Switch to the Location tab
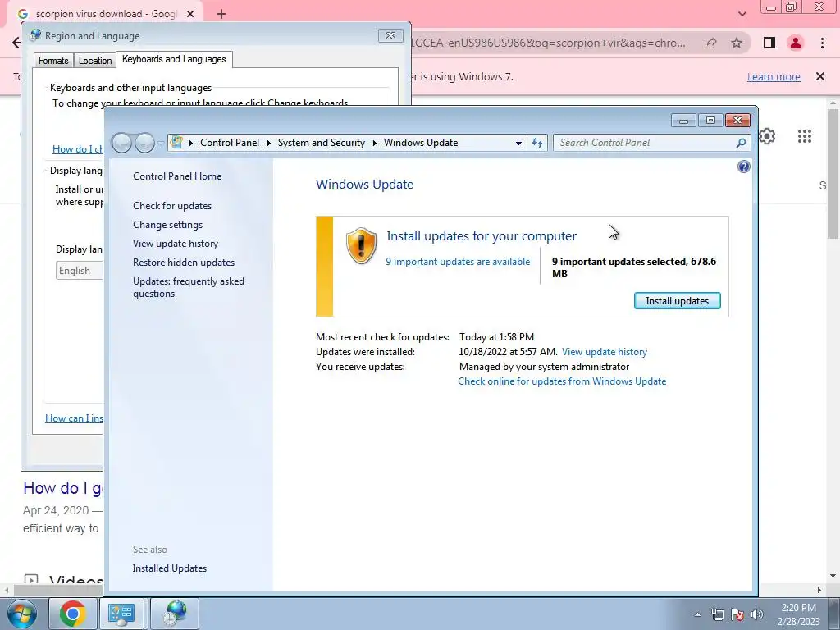The image size is (840, 630). 95,61
